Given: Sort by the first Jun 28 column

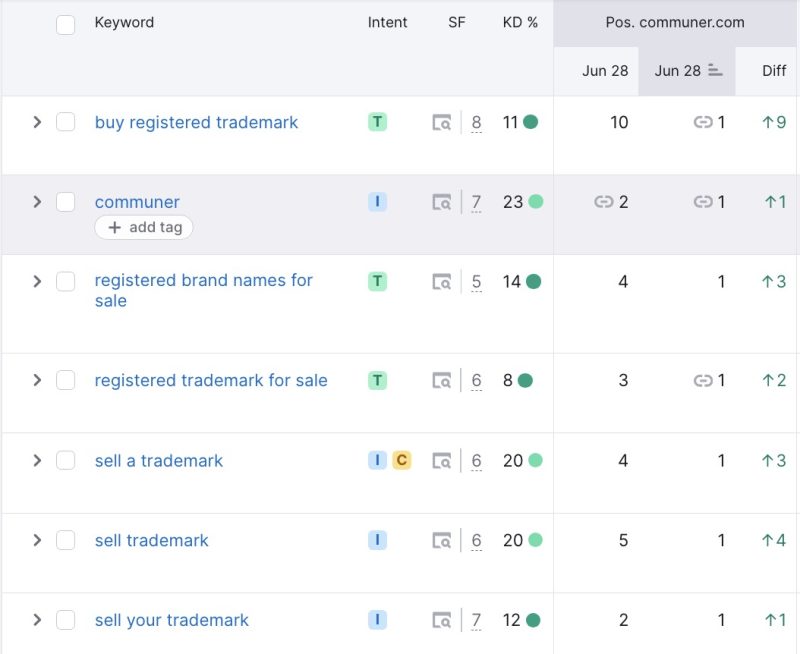Looking at the screenshot, I should (605, 70).
